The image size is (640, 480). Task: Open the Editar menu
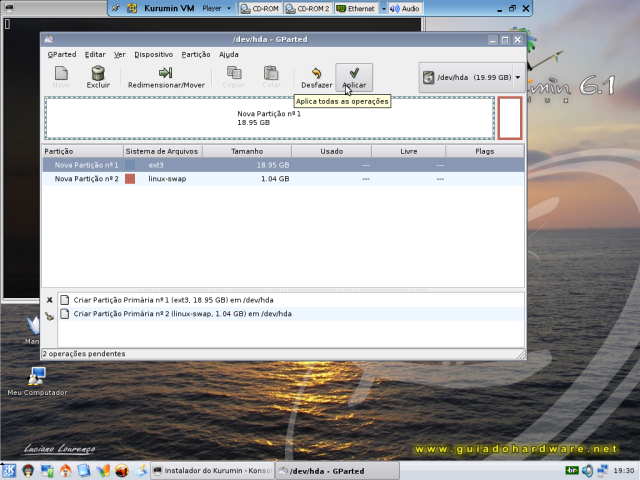coord(95,54)
